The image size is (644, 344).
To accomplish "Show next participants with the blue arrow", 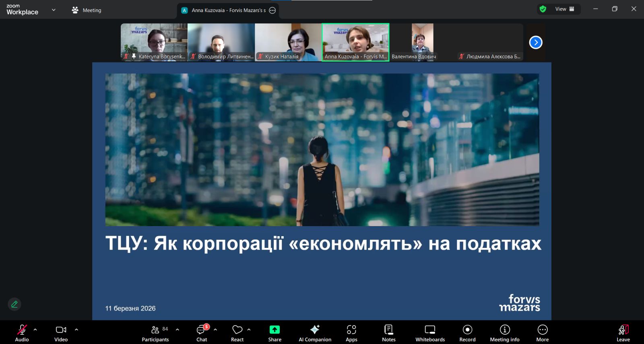I will point(535,42).
